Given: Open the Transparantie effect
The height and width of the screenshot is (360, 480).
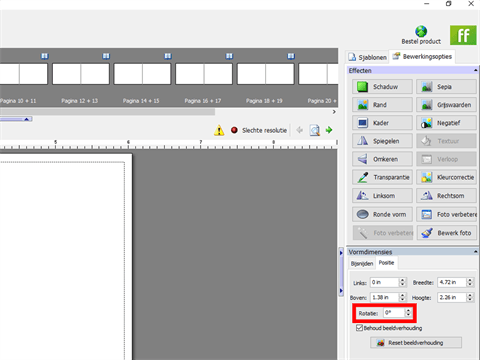Looking at the screenshot, I should [x=382, y=177].
